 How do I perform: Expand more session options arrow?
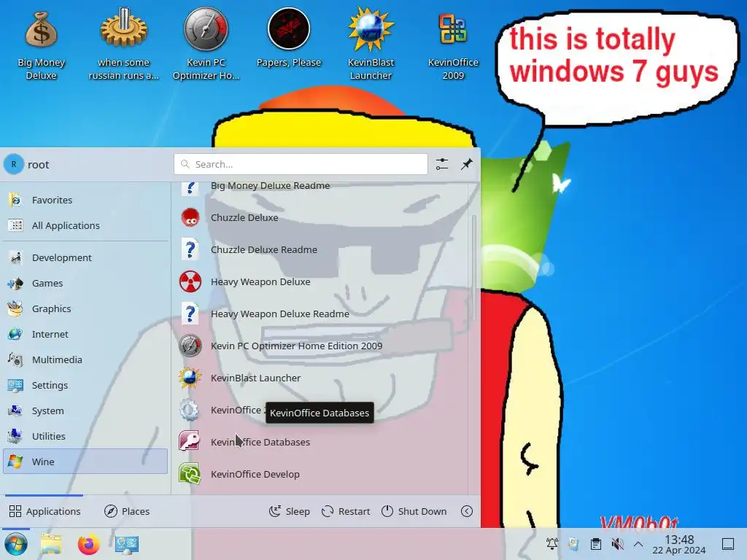[467, 511]
